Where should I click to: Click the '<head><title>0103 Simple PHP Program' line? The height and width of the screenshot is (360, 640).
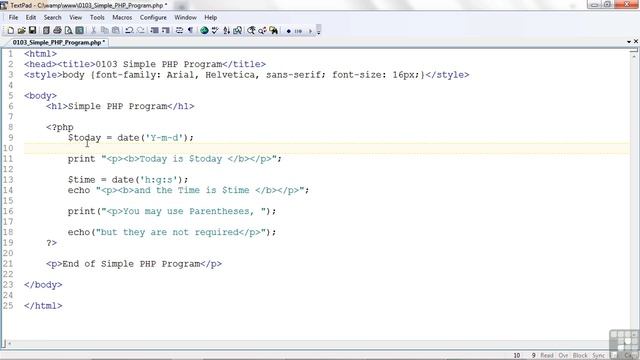coord(145,64)
